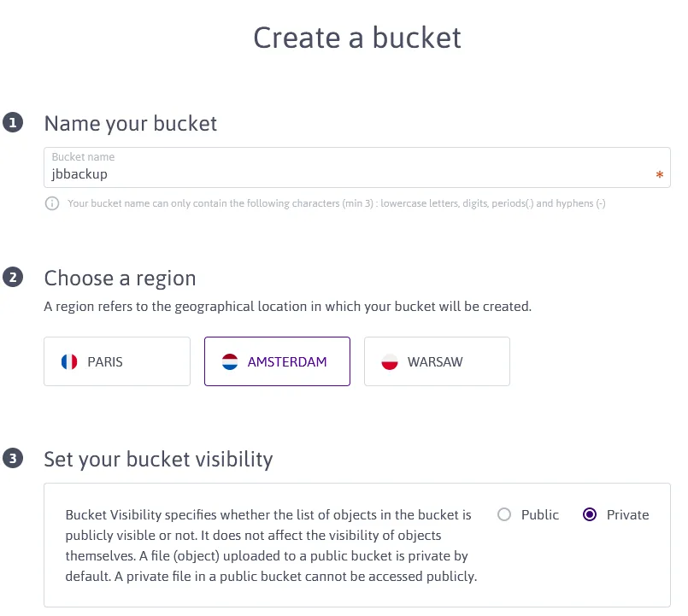
Task: Click the Create a bucket title
Action: (356, 38)
